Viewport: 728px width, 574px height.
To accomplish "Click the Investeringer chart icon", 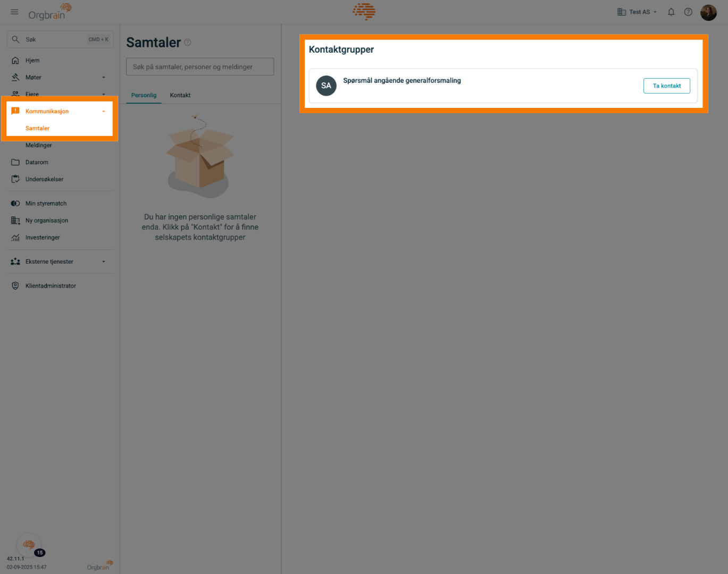I will tap(15, 238).
